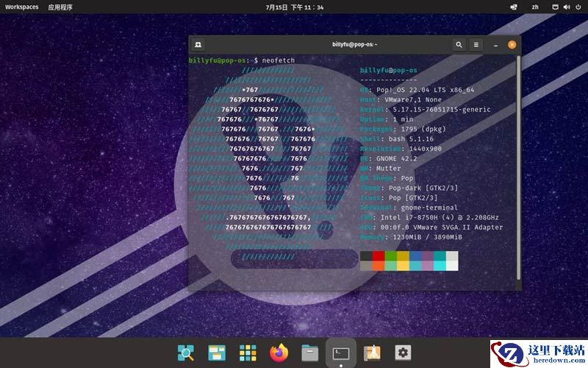
Task: Click the text 'Pop!_OS 22.04 LTS x86_64'
Action: click(x=426, y=90)
